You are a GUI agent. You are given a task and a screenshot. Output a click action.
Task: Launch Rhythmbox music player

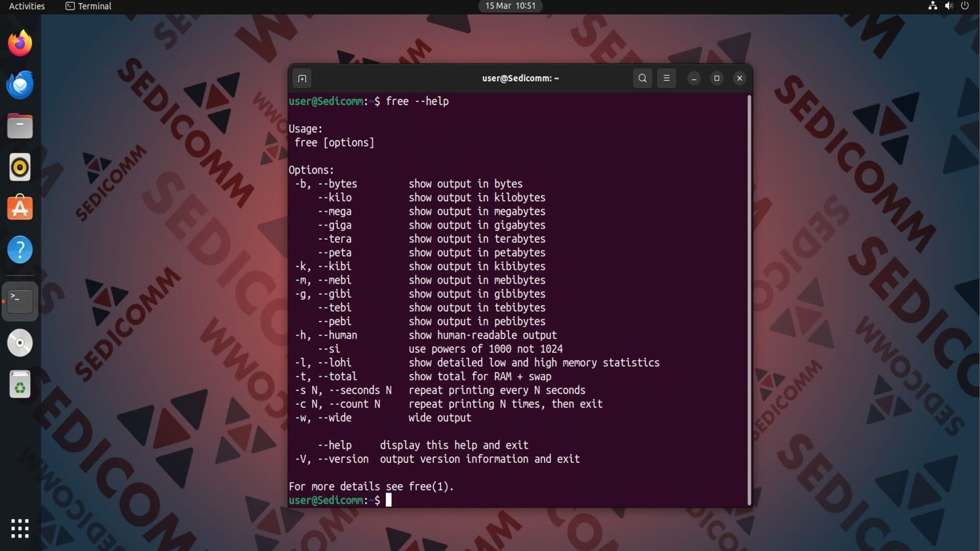point(20,167)
